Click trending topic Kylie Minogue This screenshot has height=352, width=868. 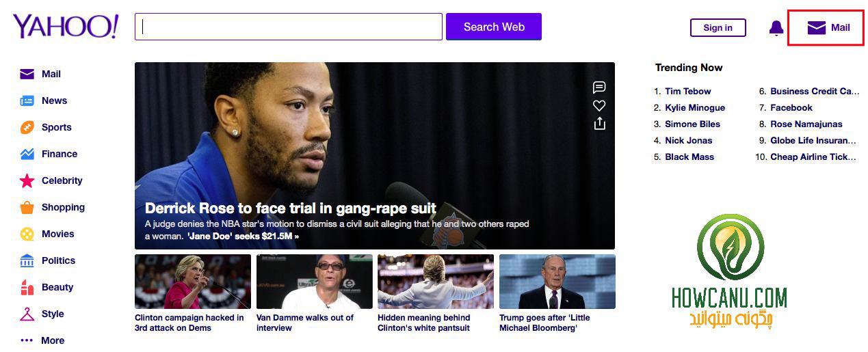(x=695, y=107)
